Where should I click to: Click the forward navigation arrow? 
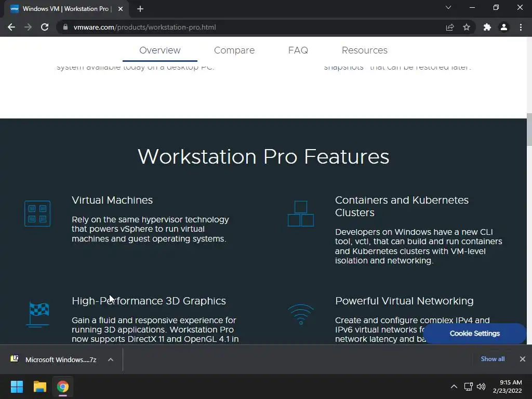tap(28, 27)
